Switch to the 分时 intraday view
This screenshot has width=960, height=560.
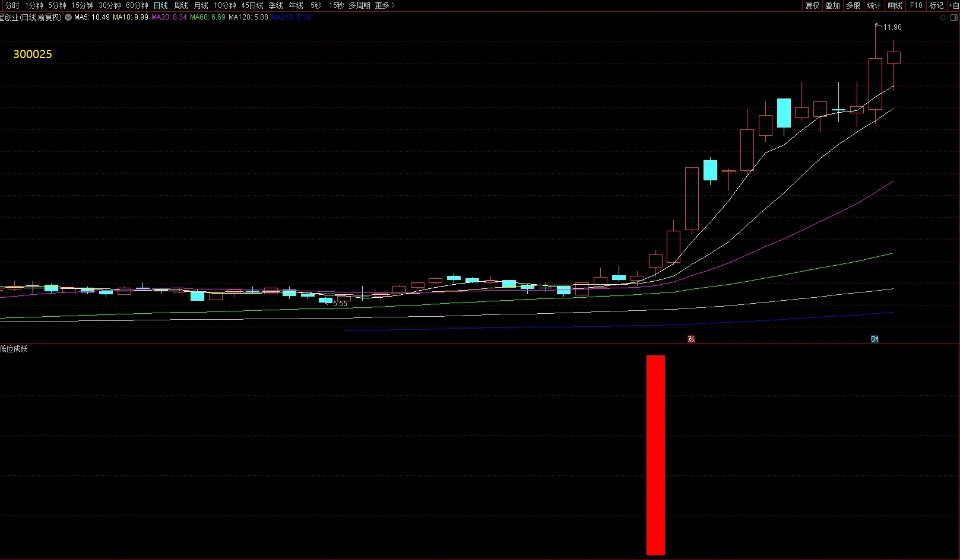click(x=12, y=5)
